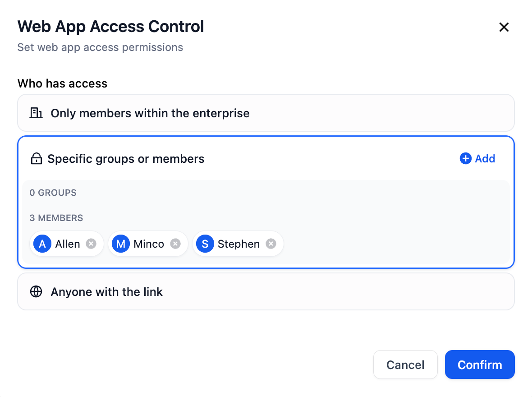Viewport: 532px width, 397px height.
Task: Click the Add link text
Action: pyautogui.click(x=485, y=158)
